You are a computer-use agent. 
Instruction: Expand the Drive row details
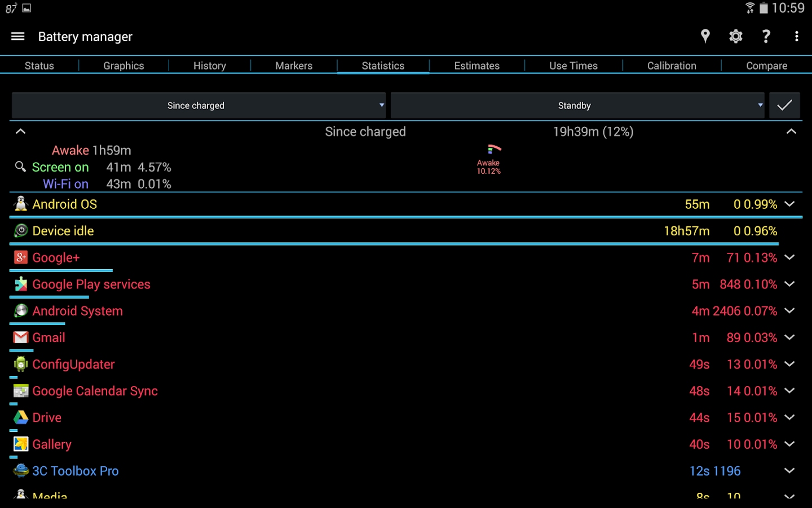[789, 417]
